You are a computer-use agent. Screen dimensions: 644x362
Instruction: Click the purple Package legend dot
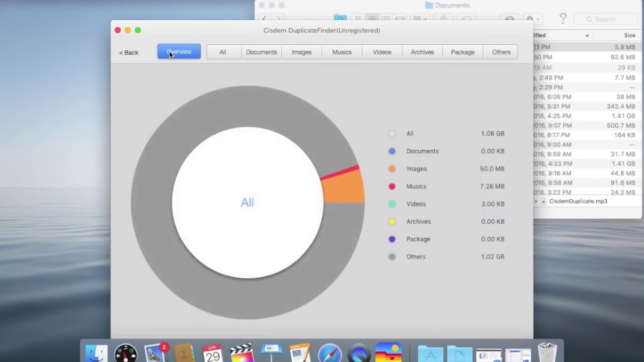tap(392, 239)
